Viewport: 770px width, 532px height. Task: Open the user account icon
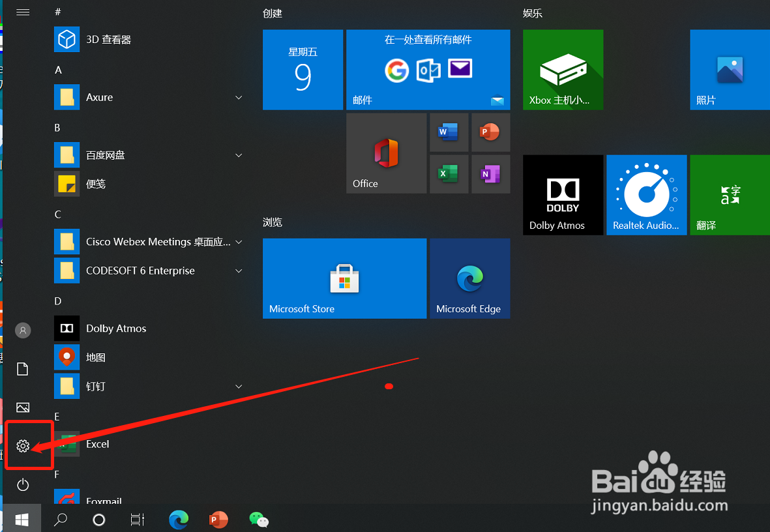[23, 330]
